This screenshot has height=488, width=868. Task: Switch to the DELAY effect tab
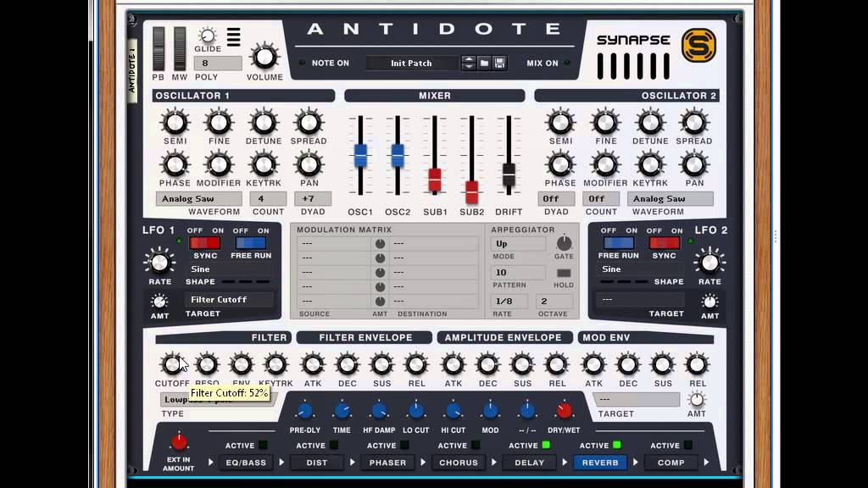529,463
